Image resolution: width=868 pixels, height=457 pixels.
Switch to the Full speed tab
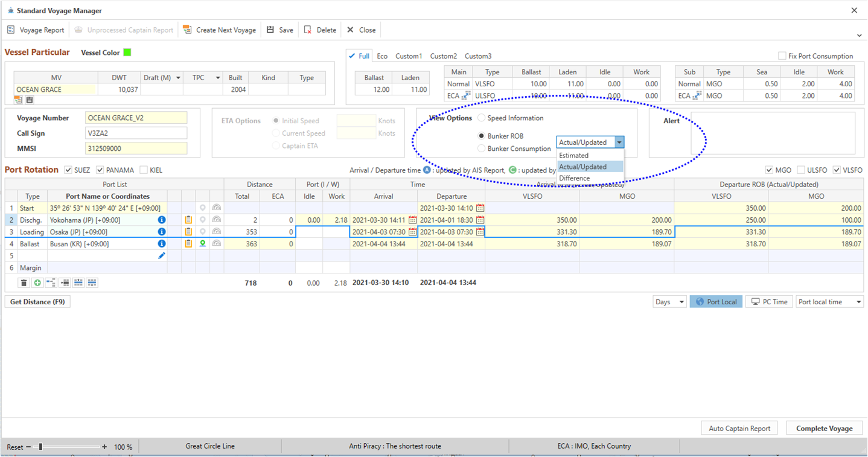pos(360,56)
